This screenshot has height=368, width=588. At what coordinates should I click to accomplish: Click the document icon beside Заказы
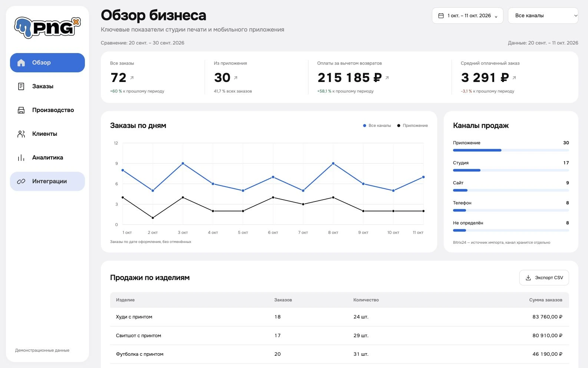pos(21,86)
